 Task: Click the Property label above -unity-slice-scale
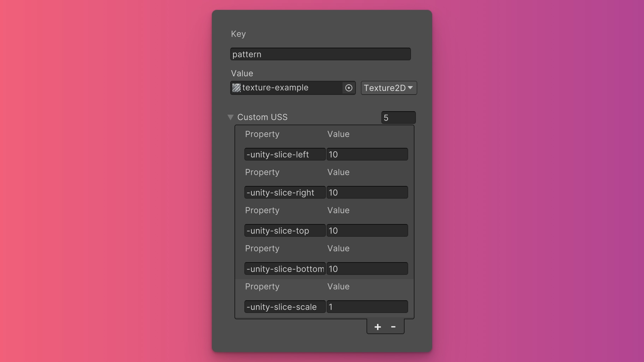(262, 286)
